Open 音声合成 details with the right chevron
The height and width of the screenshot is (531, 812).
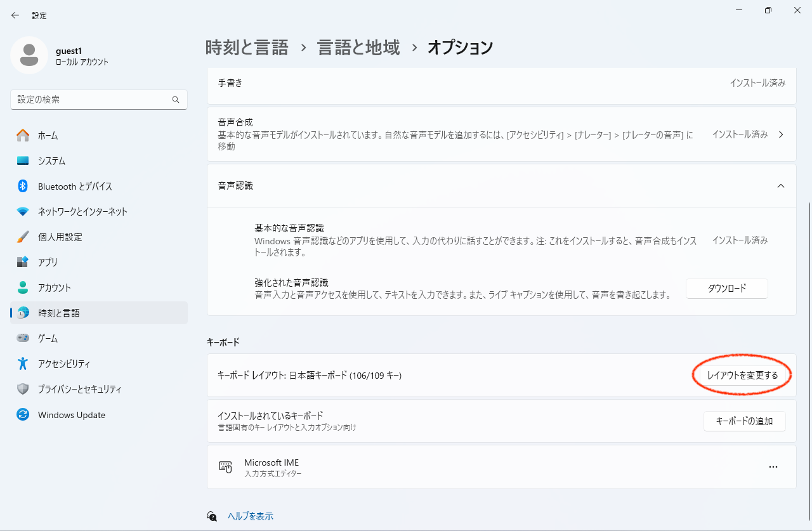781,134
